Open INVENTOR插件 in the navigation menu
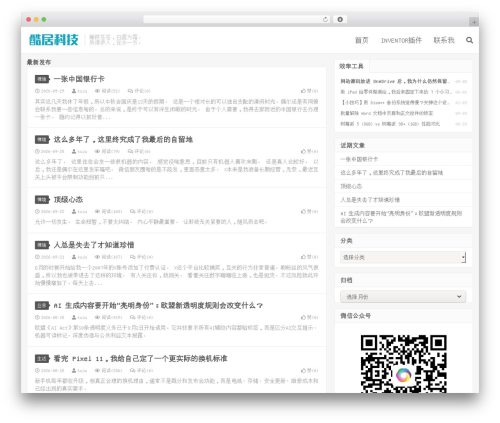Image resolution: width=500 pixels, height=423 pixels. pyautogui.click(x=401, y=40)
